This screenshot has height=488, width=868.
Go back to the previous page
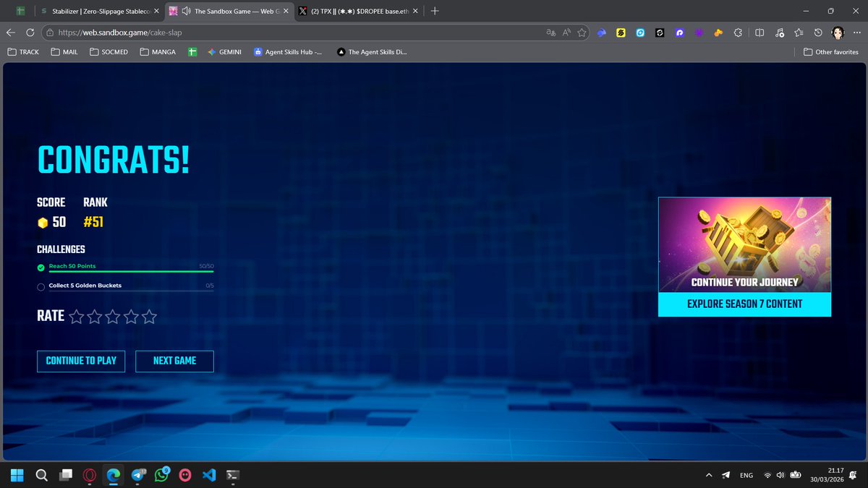tap(11, 33)
